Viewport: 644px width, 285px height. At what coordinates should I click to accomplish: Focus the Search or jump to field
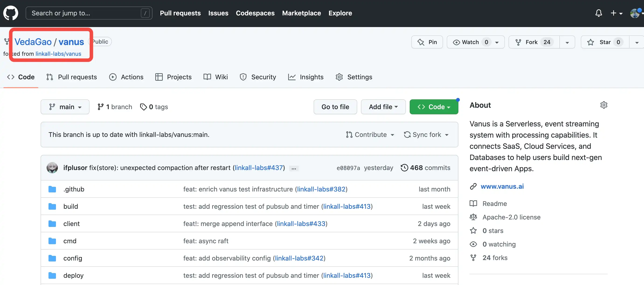89,13
